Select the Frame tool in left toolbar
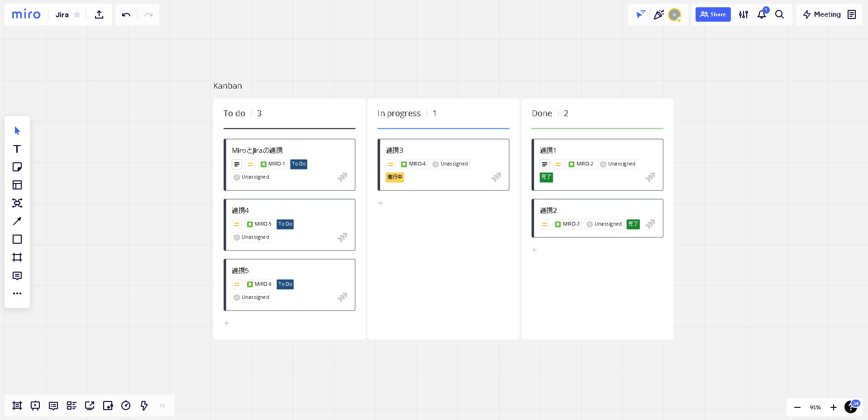The height and width of the screenshot is (420, 868). point(17,257)
